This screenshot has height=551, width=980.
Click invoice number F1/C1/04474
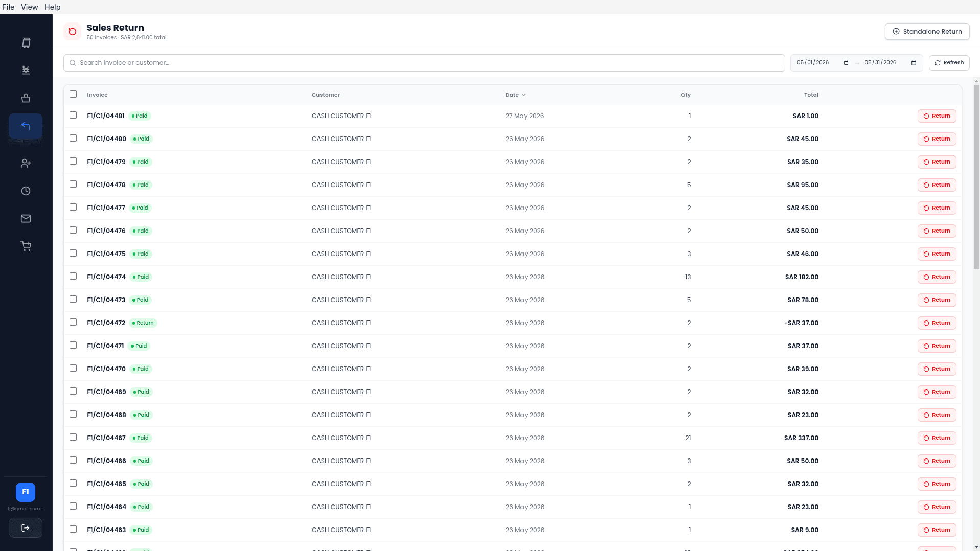(106, 277)
